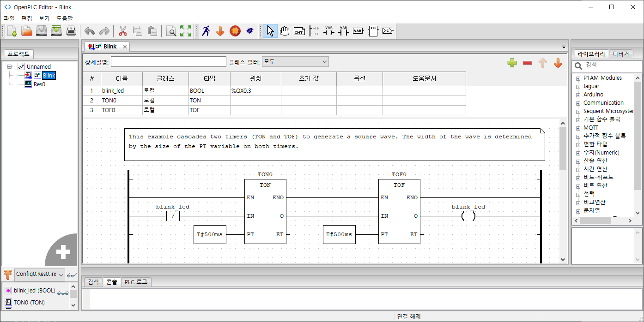Open the 도움말 menu
Image resolution: width=644 pixels, height=322 pixels.
pos(65,18)
